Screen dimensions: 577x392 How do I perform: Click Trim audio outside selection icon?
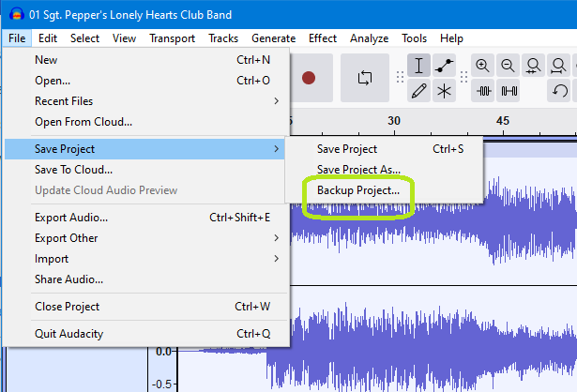(x=483, y=91)
